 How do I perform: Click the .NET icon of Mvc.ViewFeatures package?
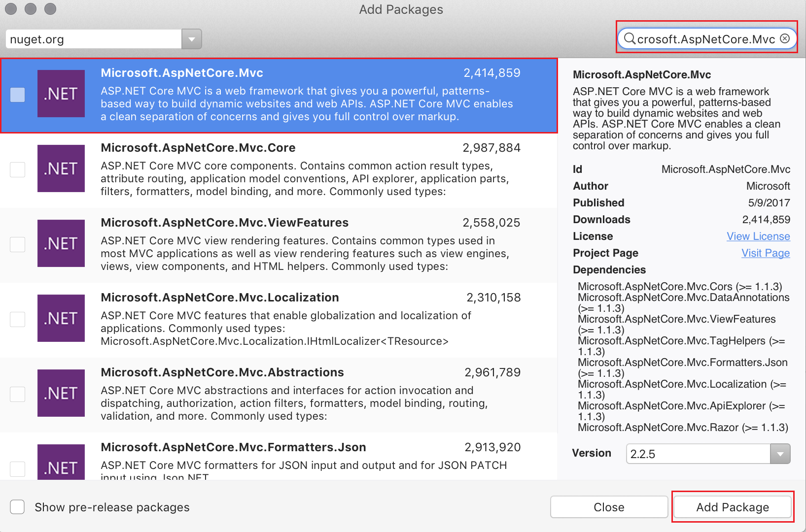tap(61, 243)
